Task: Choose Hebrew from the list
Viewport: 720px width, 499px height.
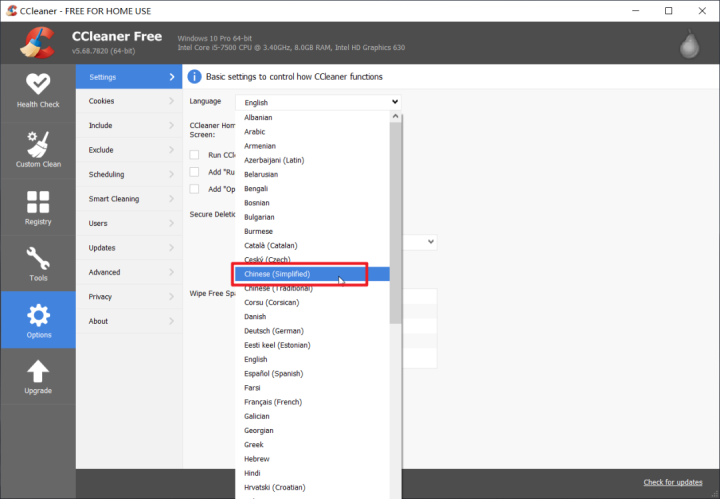Action: tap(312, 459)
